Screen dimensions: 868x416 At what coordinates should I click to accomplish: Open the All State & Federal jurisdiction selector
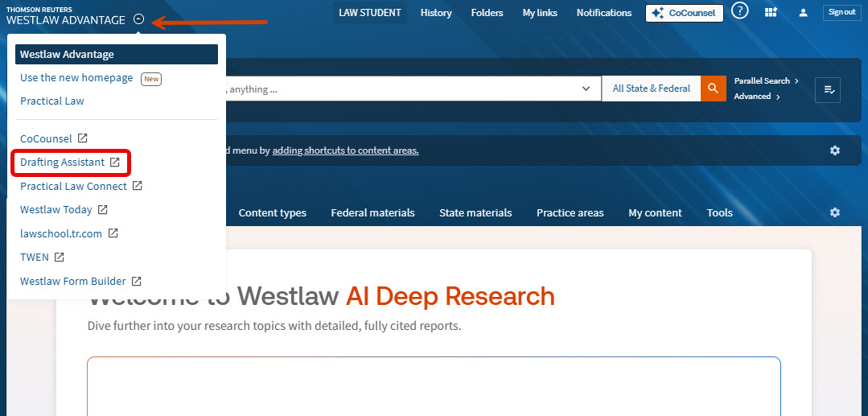[651, 89]
